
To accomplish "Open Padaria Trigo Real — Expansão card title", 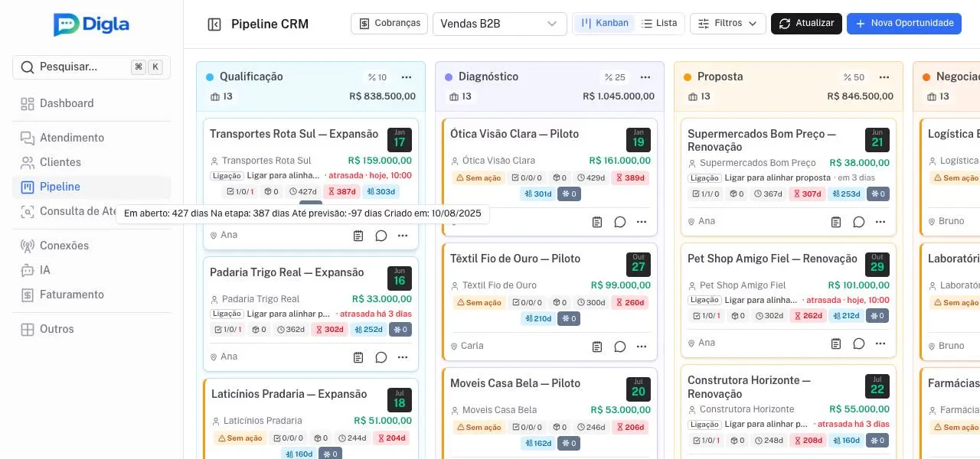I will pyautogui.click(x=287, y=272).
